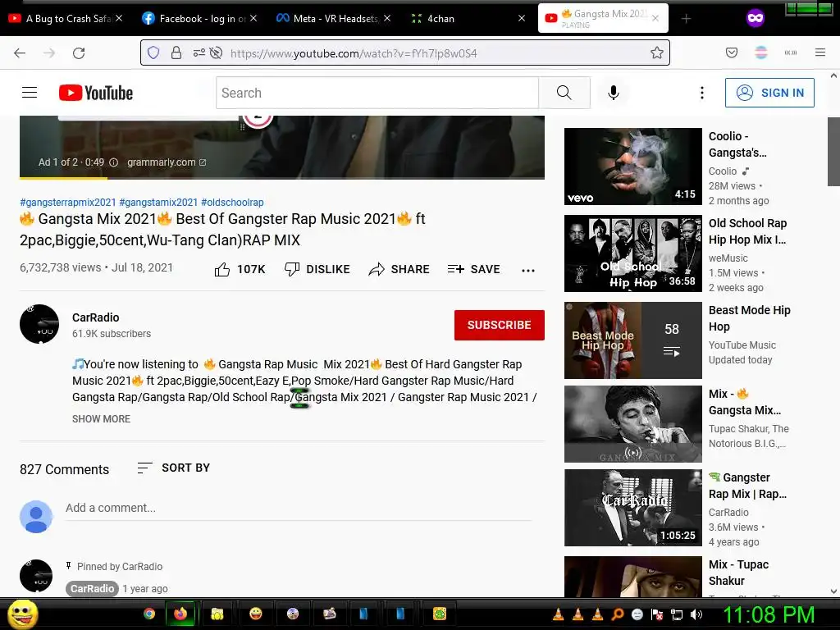Click the browser URL address bar
The width and height of the screenshot is (840, 630).
click(405, 52)
